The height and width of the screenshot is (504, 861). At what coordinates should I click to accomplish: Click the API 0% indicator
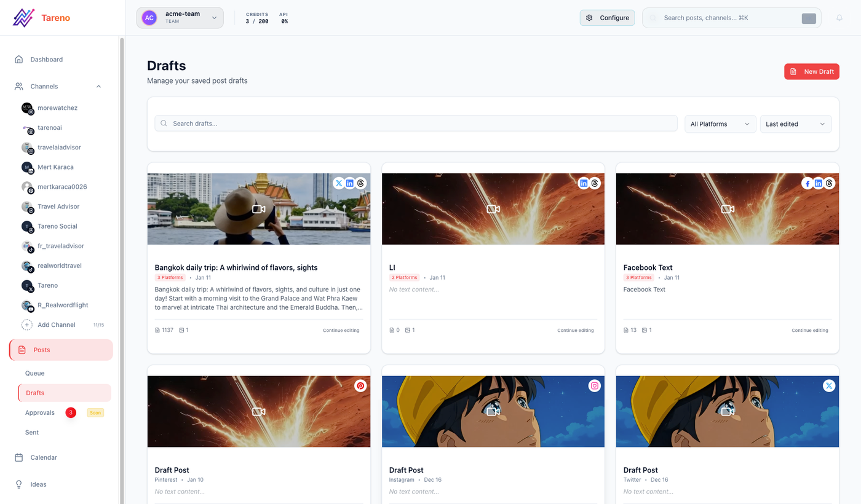click(x=284, y=18)
